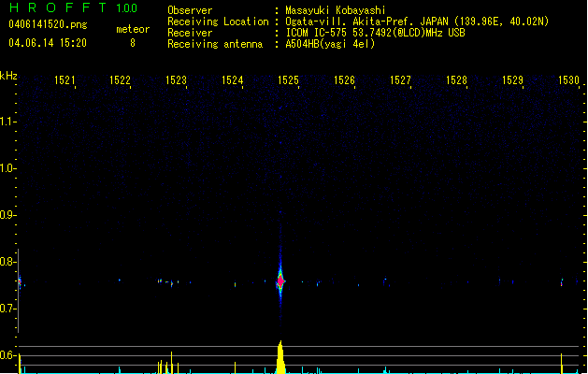Select the 1523 time marker

[176, 81]
